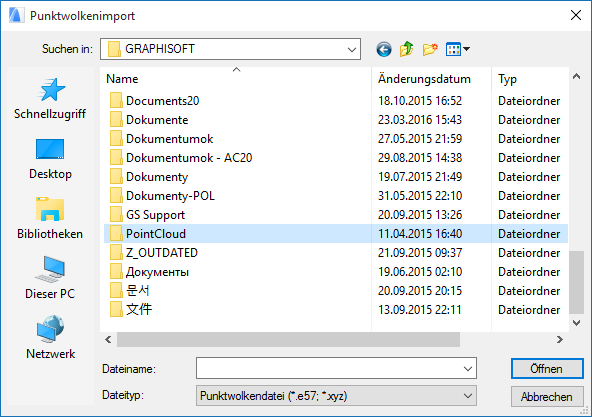Click the Dokumente folder icon
The image size is (592, 417).
pyautogui.click(x=116, y=120)
